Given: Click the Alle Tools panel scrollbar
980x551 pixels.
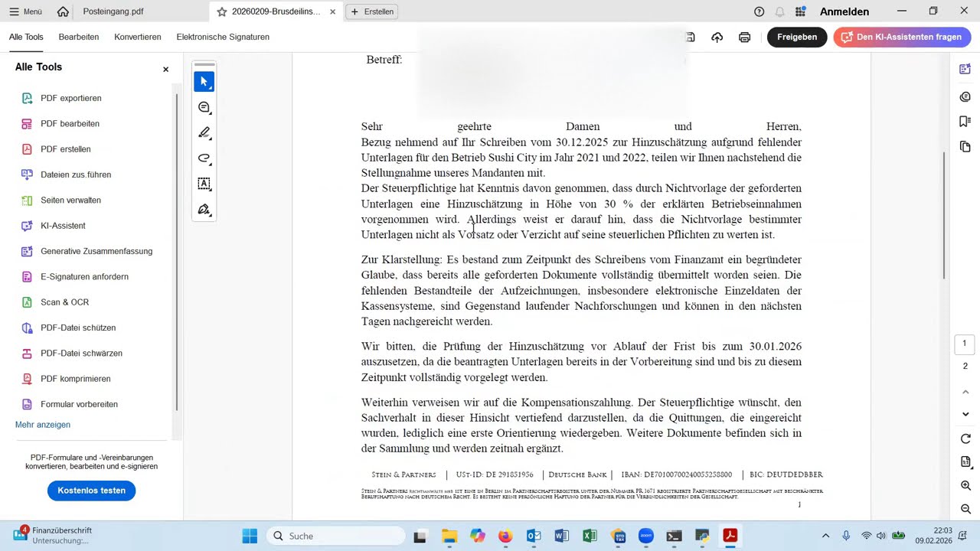Looking at the screenshot, I should [177, 253].
